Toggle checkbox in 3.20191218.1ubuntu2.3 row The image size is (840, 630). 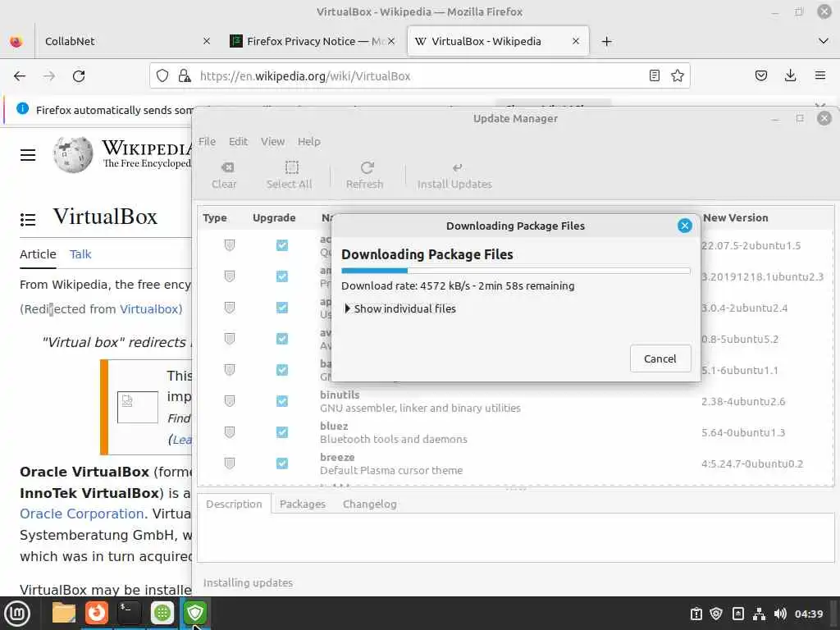click(282, 276)
